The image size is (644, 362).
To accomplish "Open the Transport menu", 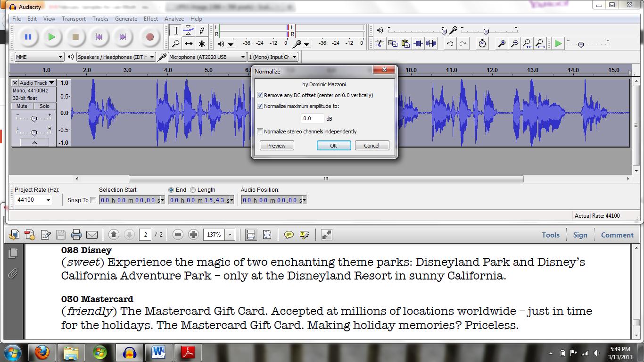I will click(x=74, y=19).
